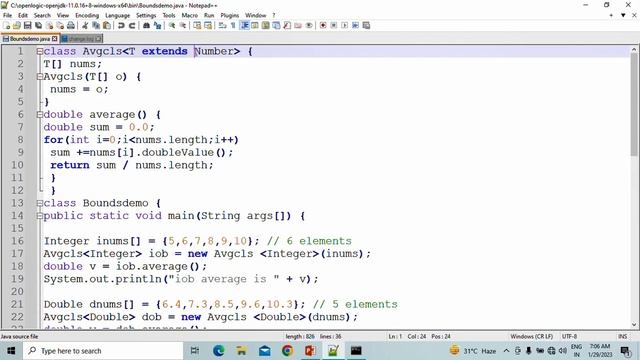
Task: Click the Zoom Out toolbar icon
Action: pyautogui.click(x=182, y=25)
